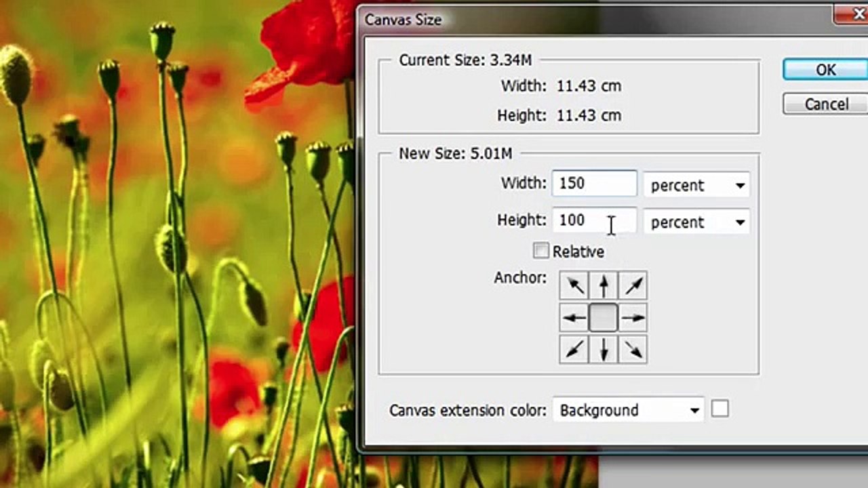This screenshot has width=868, height=488.
Task: Click the 'Anchor:' label
Action: point(520,278)
